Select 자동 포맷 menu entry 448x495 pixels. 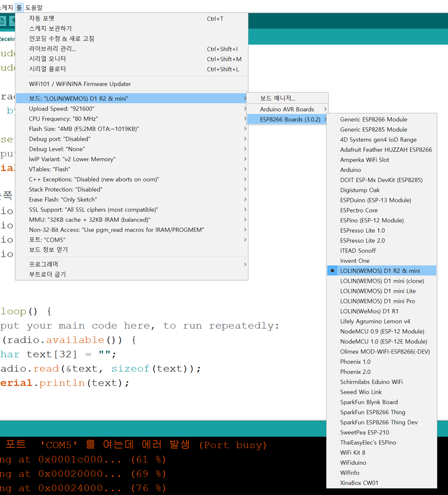(132, 19)
